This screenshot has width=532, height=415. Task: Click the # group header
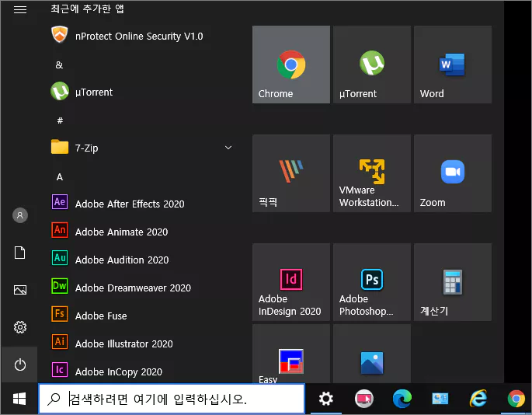click(x=60, y=120)
